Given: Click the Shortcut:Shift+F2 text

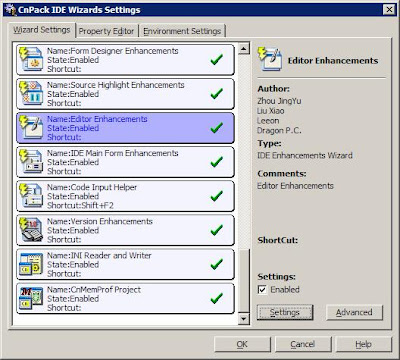Looking at the screenshot, I should point(80,205).
